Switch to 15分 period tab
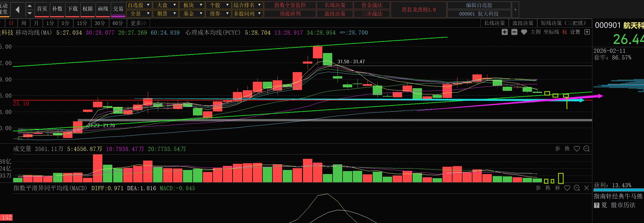 point(82,23)
